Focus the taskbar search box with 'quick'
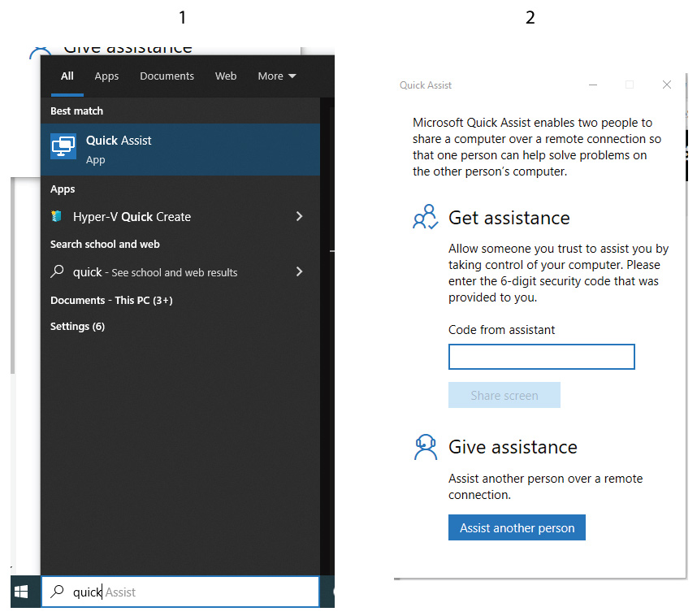This screenshot has height=616, width=697. tap(180, 592)
